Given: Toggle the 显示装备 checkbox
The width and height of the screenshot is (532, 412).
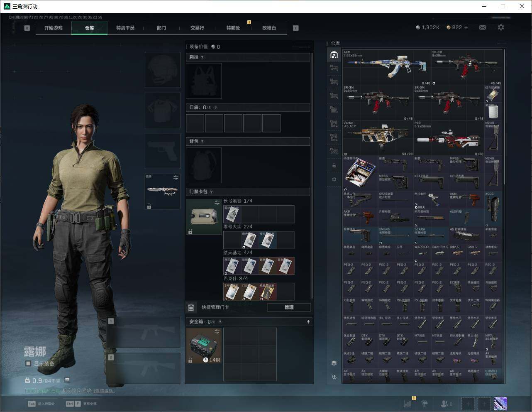Looking at the screenshot, I should click(28, 363).
